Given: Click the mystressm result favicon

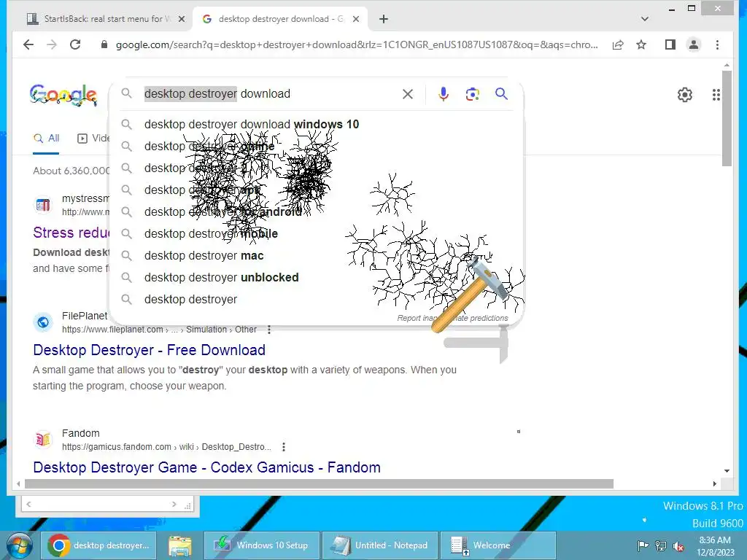Looking at the screenshot, I should [43, 205].
